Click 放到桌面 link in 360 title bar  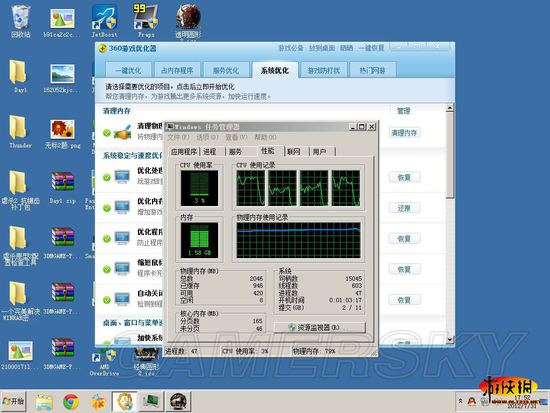click(x=322, y=48)
